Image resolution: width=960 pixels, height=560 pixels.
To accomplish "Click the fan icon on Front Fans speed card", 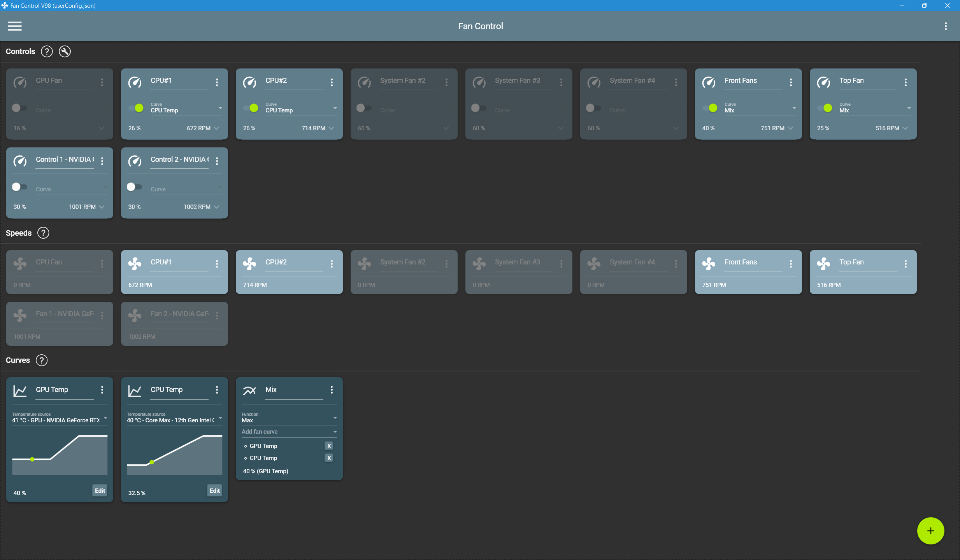I will point(709,264).
